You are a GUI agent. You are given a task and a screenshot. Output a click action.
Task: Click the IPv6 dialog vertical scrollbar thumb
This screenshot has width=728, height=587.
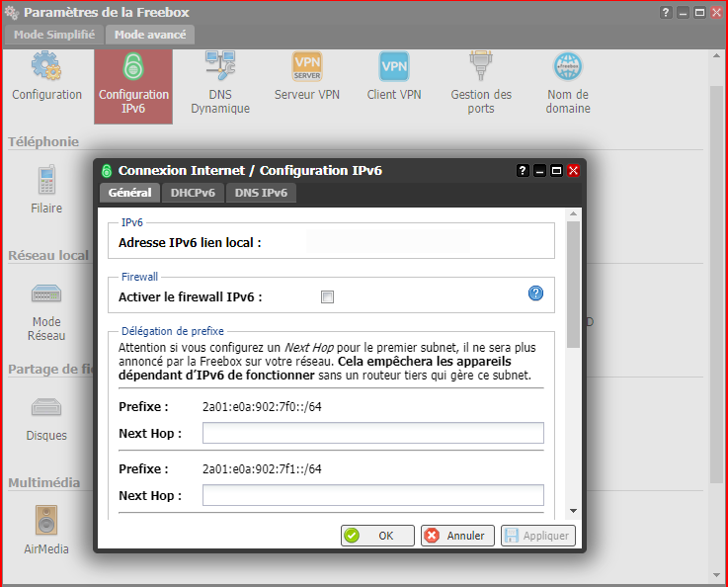coord(573,285)
